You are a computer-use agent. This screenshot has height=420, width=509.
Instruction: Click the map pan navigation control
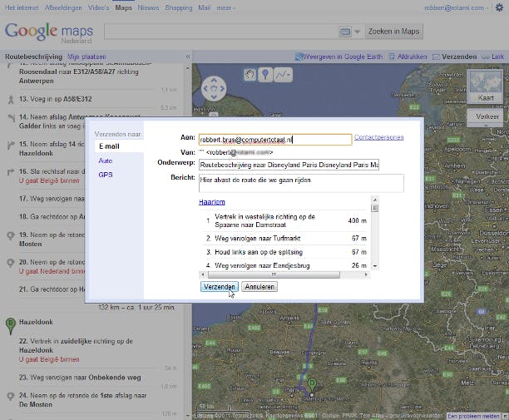215,87
